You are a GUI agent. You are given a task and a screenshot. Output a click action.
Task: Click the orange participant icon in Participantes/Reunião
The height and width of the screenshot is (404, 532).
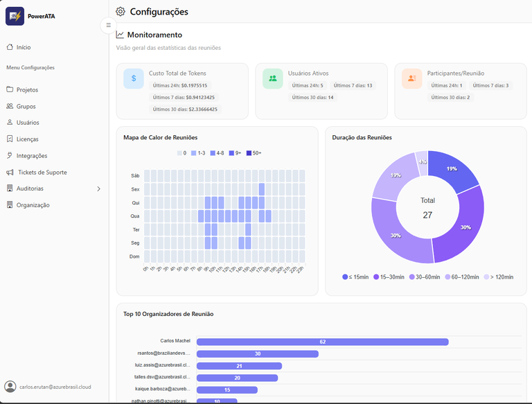coord(412,78)
